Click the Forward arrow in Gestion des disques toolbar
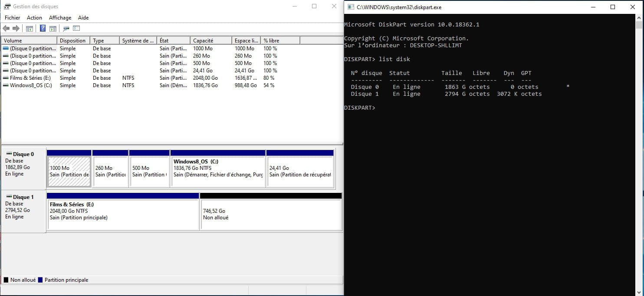644x296 pixels. coord(16,29)
